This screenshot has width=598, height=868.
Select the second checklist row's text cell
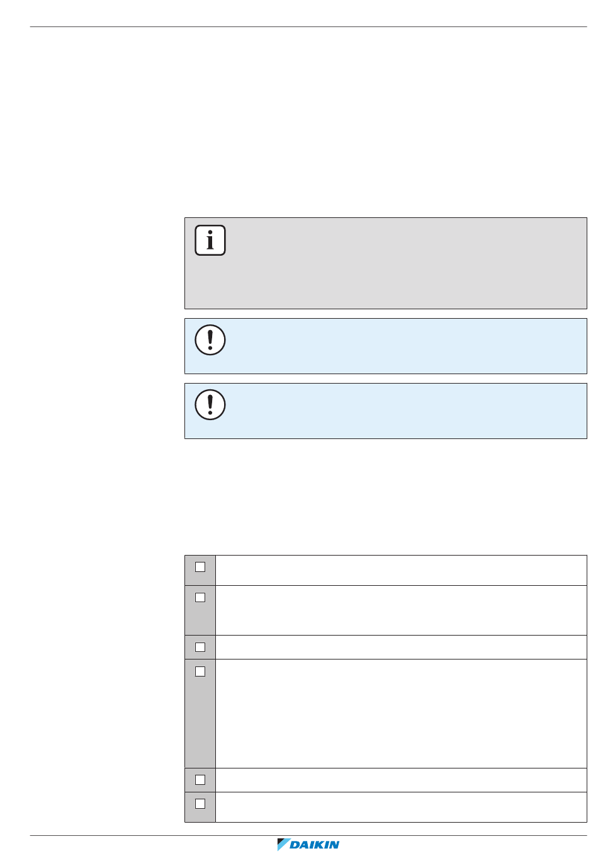point(401,610)
